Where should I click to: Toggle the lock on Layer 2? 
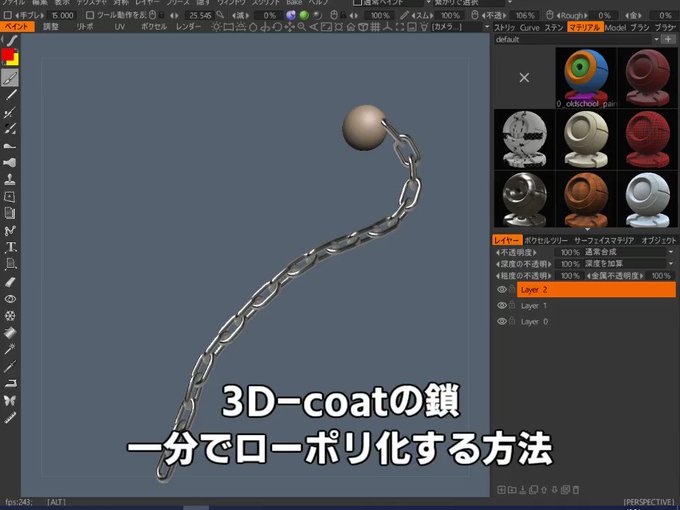tap(512, 289)
